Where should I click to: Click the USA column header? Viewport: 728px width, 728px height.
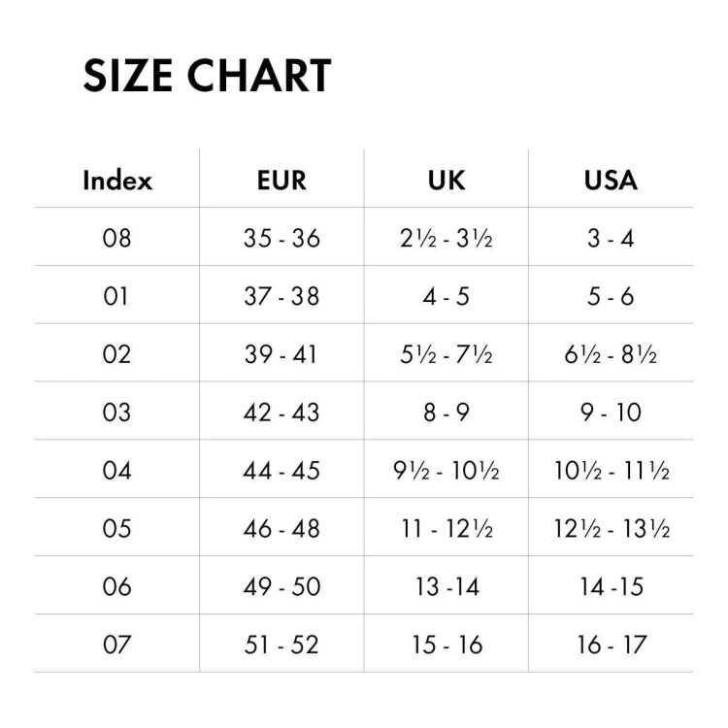coord(611,180)
